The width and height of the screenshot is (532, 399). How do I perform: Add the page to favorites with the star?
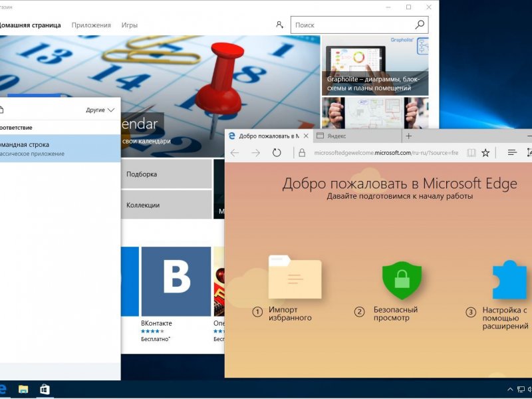[x=485, y=153]
